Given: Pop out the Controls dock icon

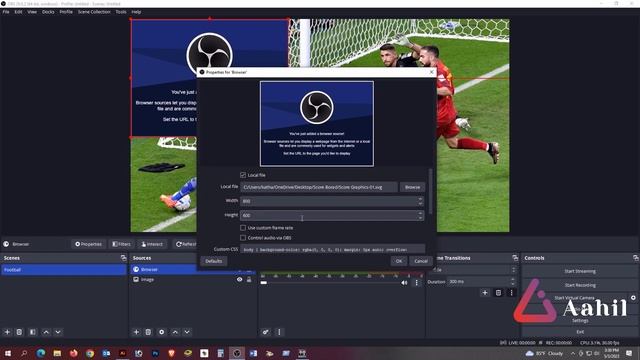Looking at the screenshot, I should 636,258.
